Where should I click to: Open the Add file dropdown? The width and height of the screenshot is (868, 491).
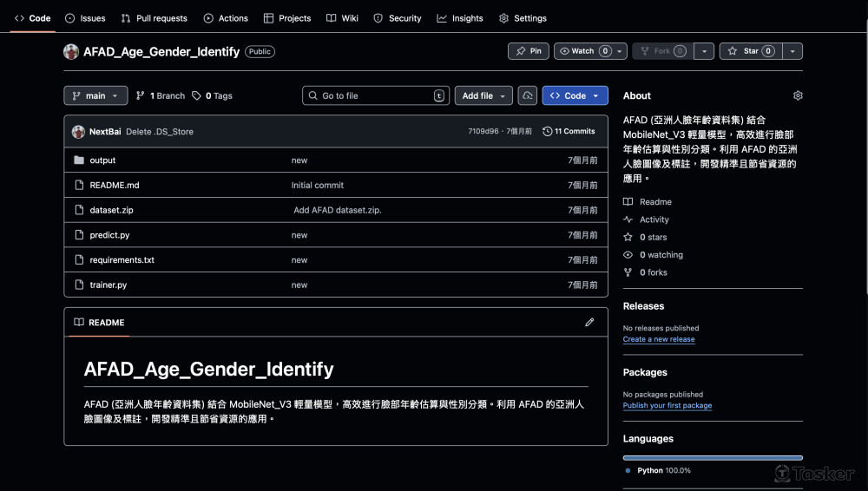(483, 95)
